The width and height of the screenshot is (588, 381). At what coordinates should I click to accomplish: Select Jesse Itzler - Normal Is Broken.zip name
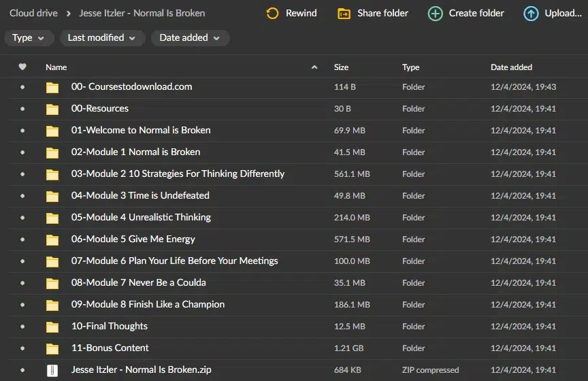(142, 369)
